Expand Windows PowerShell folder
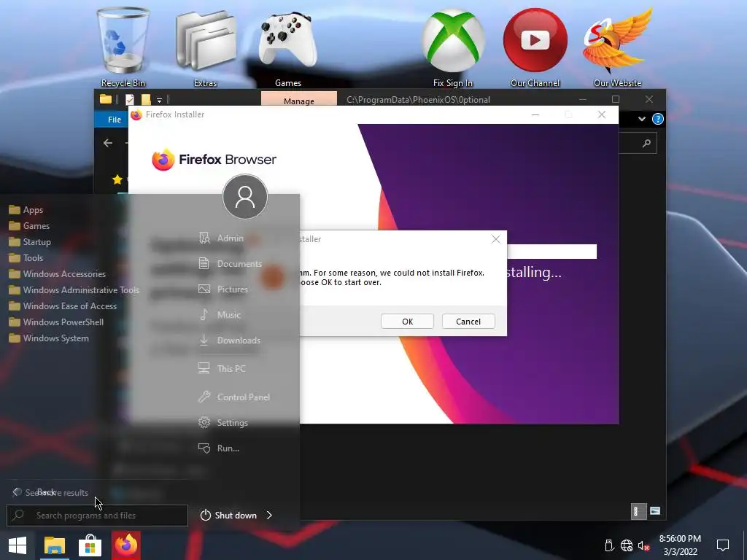 pos(56,322)
